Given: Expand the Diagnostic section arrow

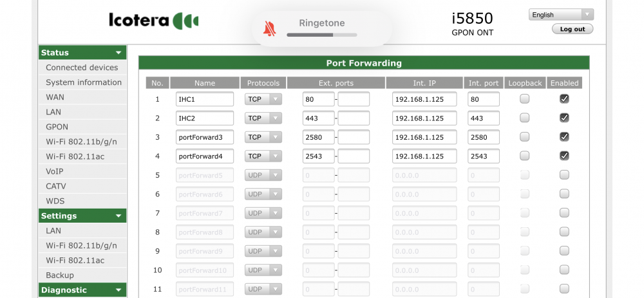Looking at the screenshot, I should [x=118, y=290].
